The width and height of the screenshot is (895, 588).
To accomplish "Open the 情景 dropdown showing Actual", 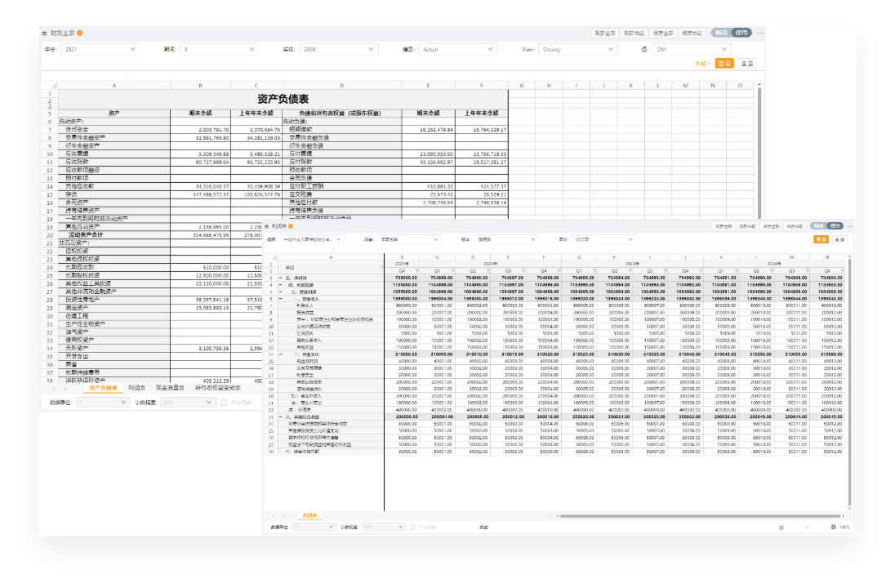I will pyautogui.click(x=457, y=50).
